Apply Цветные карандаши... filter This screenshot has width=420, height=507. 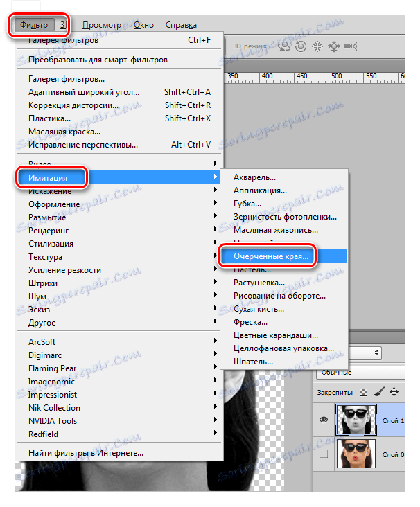point(284,335)
